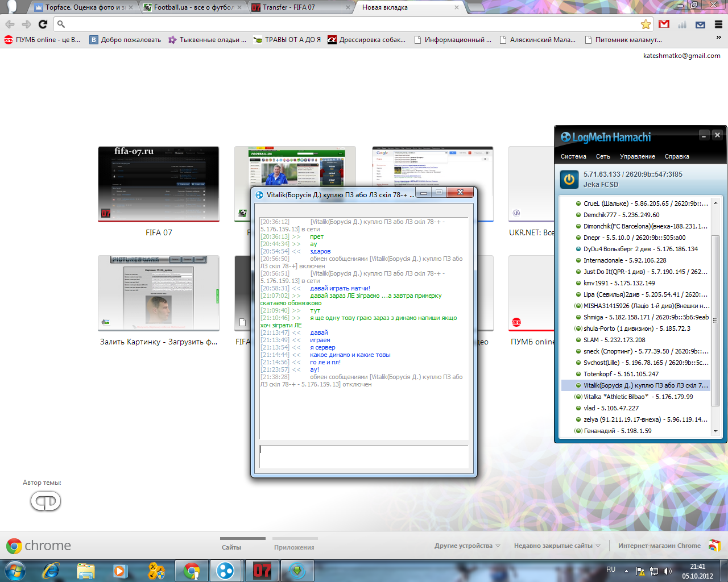Click Hamachi peer list scroll up arrow
Image resolution: width=728 pixels, height=582 pixels.
click(x=715, y=203)
